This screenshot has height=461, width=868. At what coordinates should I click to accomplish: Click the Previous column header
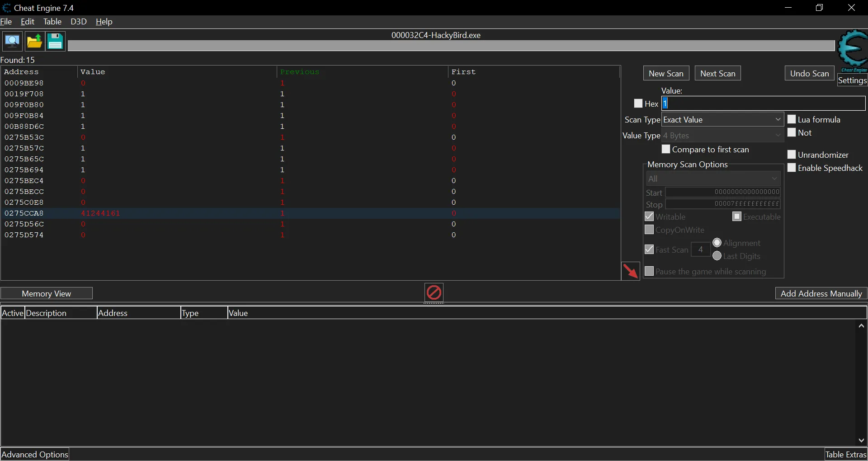(362, 72)
